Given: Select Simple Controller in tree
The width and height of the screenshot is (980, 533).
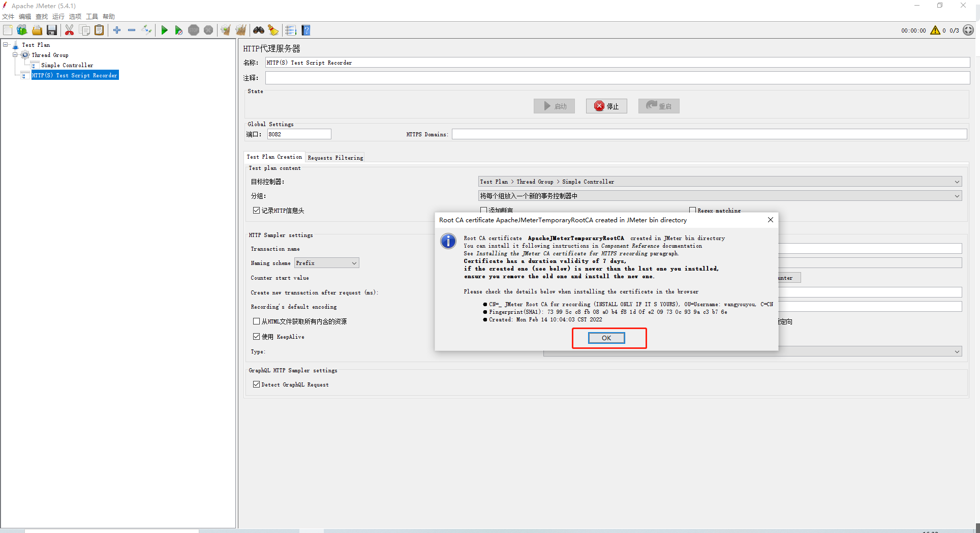Looking at the screenshot, I should click(x=67, y=65).
